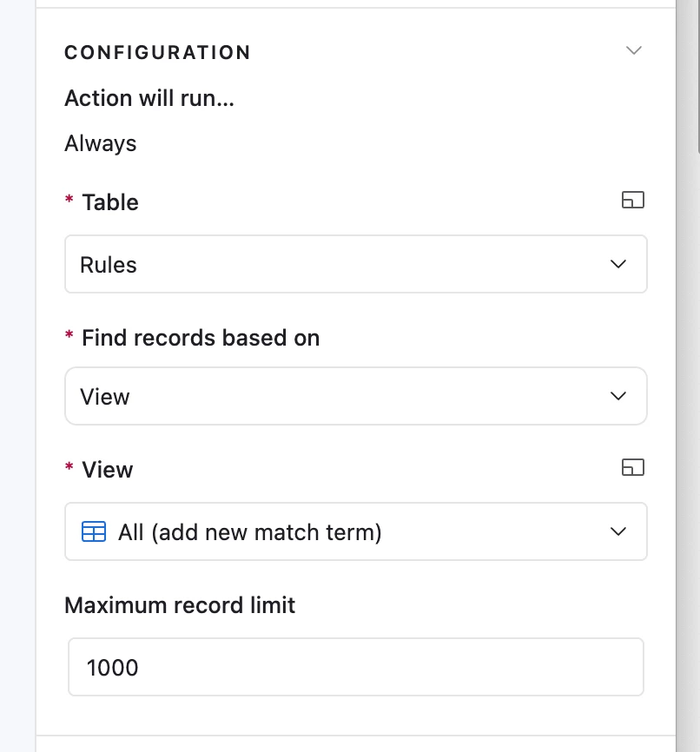Click the chevron arrow in Rules field
The image size is (700, 752).
coord(618,264)
